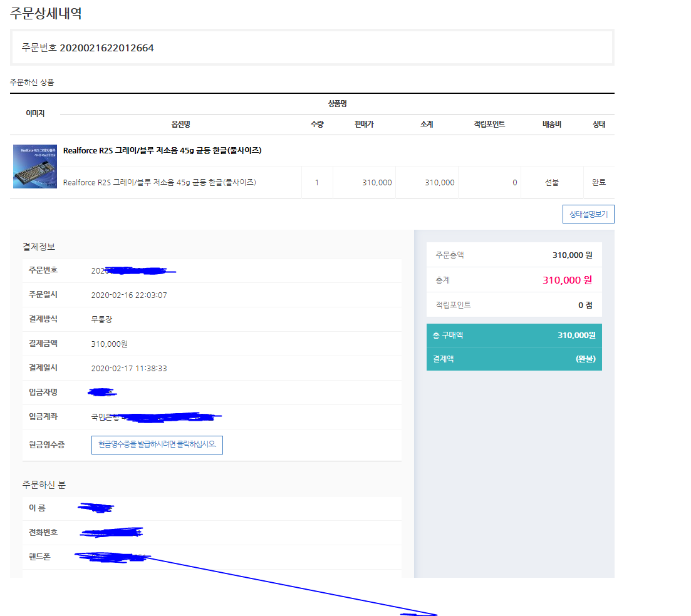Click the 입금계좌 row label
Screen dimensions: 691x616
tap(43, 416)
